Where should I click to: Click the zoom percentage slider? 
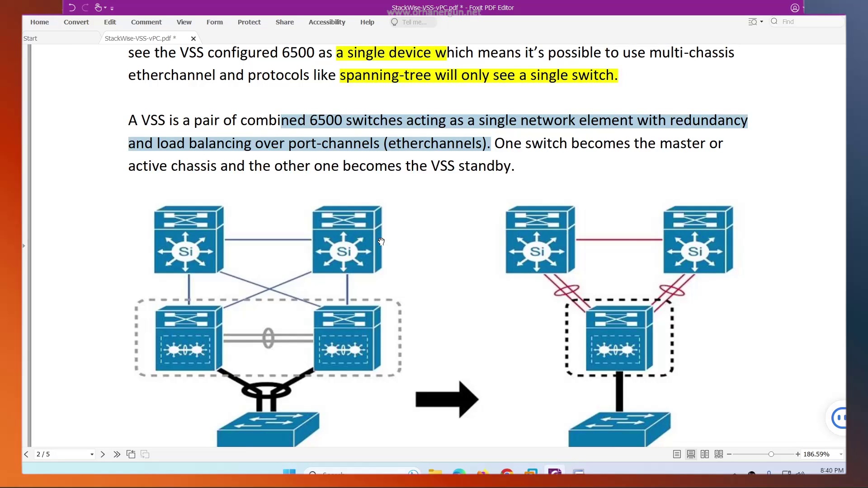[x=771, y=454]
